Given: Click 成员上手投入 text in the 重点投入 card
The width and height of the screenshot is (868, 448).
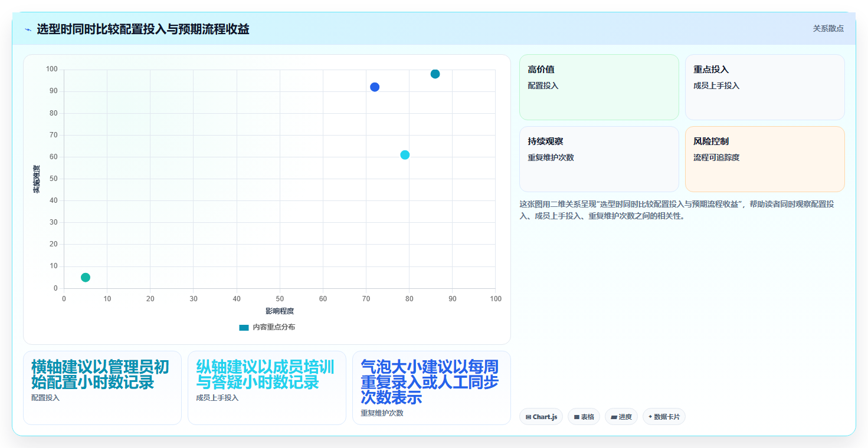Looking at the screenshot, I should [x=716, y=85].
